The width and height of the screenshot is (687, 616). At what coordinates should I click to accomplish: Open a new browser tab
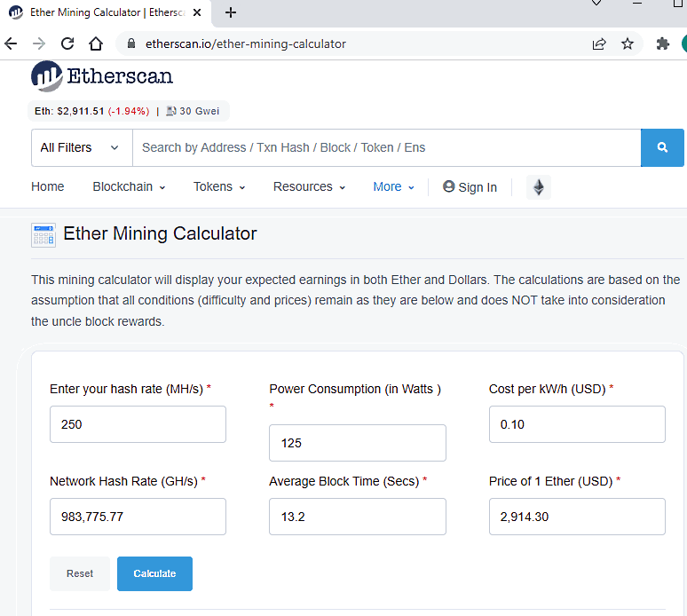(231, 12)
